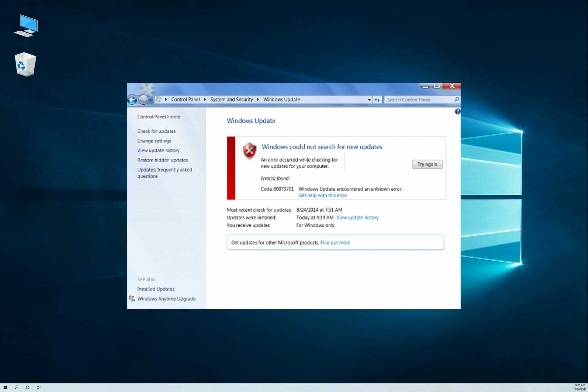Open Updates frequently asked questions link
Screen dimensions: 588x392
pos(165,173)
